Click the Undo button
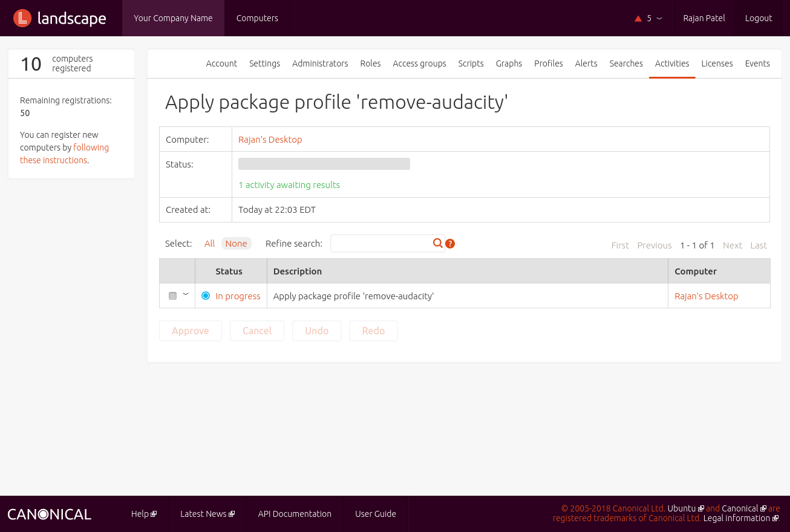The image size is (790, 532). pyautogui.click(x=317, y=331)
